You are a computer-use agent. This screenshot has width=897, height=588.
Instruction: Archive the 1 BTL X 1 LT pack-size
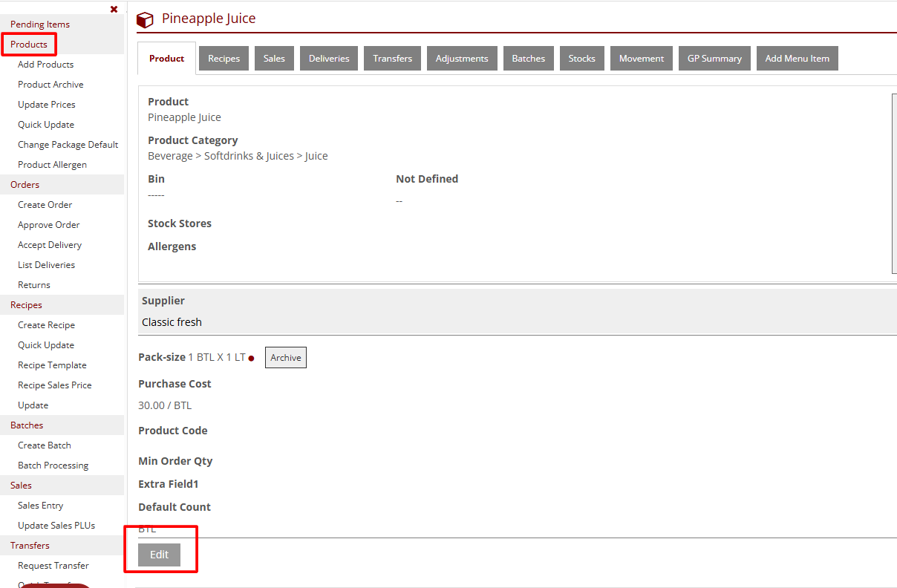pos(285,358)
